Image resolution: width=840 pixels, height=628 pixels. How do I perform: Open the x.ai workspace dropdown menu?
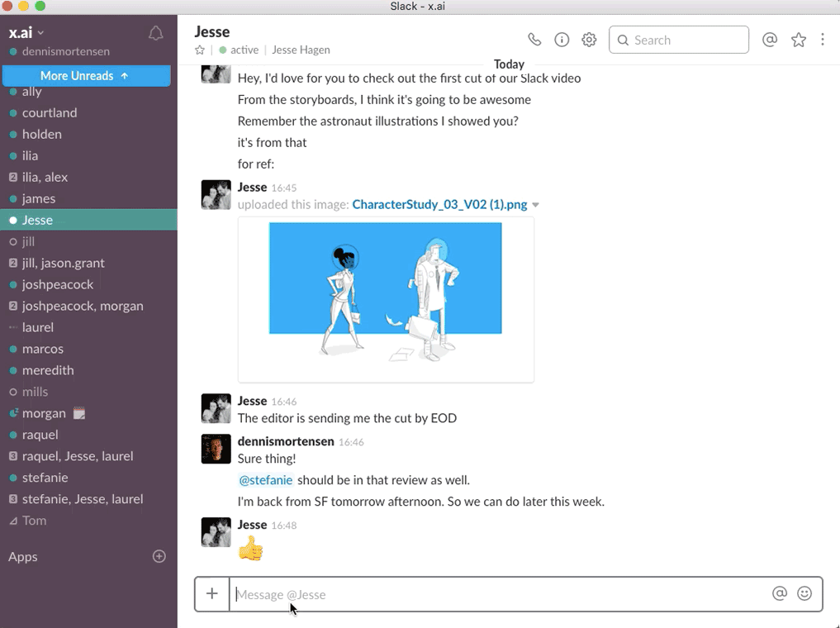click(x=26, y=33)
